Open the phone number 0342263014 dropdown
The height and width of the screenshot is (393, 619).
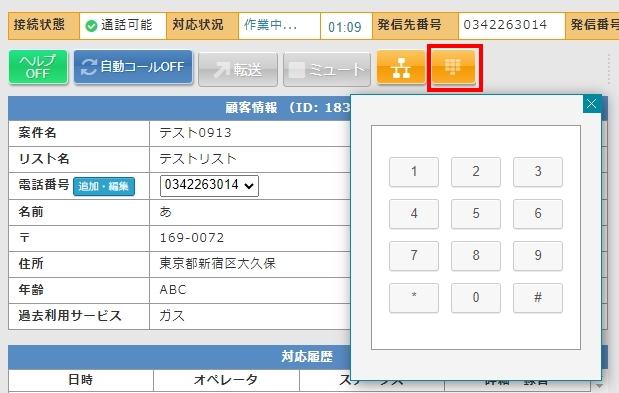click(209, 185)
